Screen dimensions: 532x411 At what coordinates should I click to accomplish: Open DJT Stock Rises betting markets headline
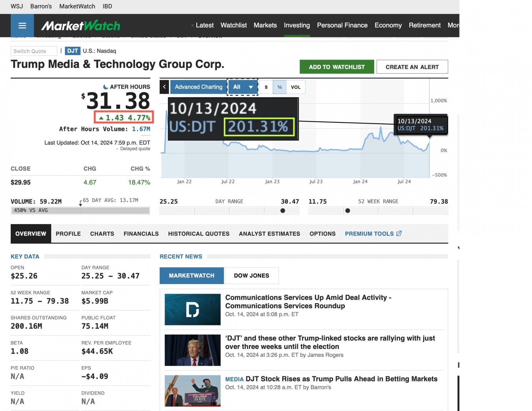point(341,379)
